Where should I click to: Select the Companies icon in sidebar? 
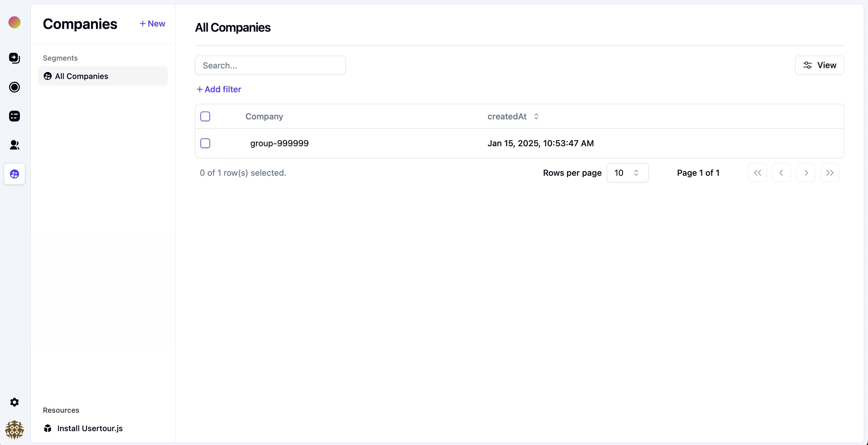pos(14,174)
